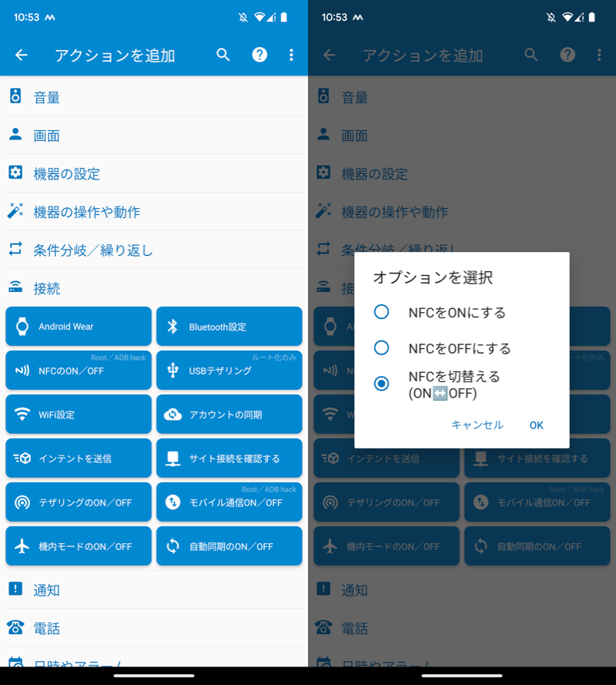Choose the NFCを切替える (ON↔OFF) radio option
616x685 pixels.
[381, 384]
